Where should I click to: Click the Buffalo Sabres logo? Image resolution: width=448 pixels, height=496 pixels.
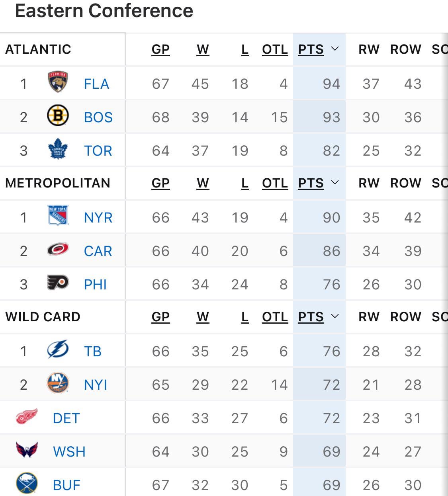coord(27,484)
